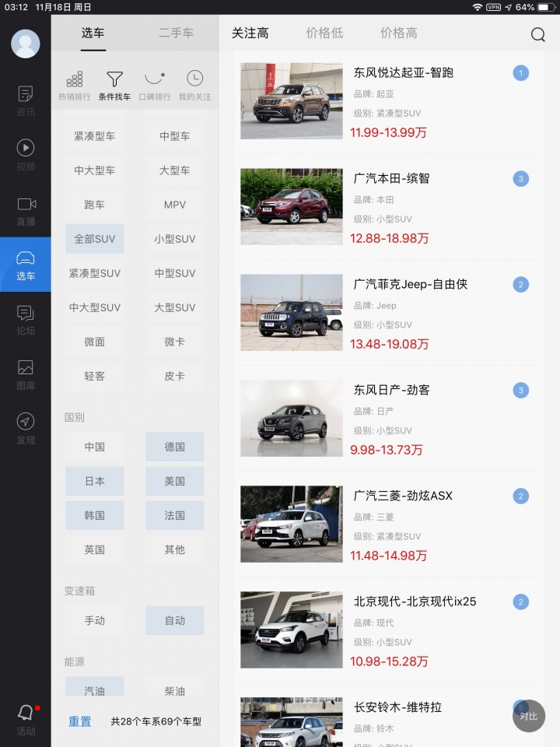The width and height of the screenshot is (560, 747).
Task: Open 东风悦达起亚-智跑 car photo
Action: point(292,101)
